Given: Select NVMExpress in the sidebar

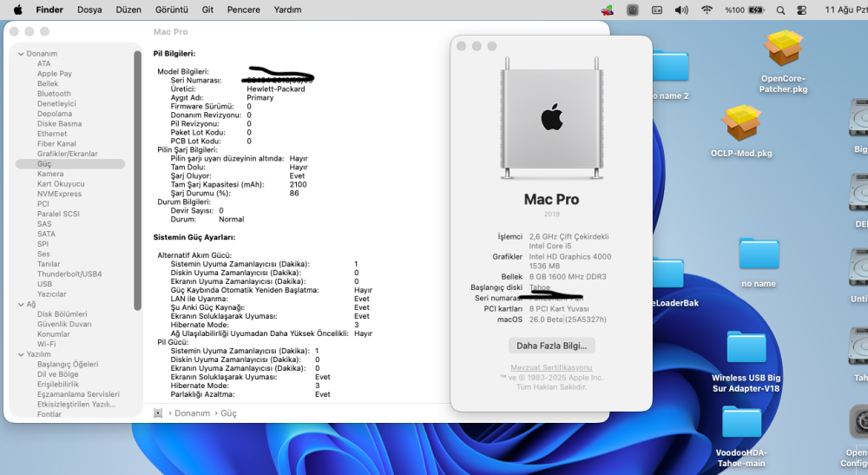Looking at the screenshot, I should pyautogui.click(x=59, y=194).
